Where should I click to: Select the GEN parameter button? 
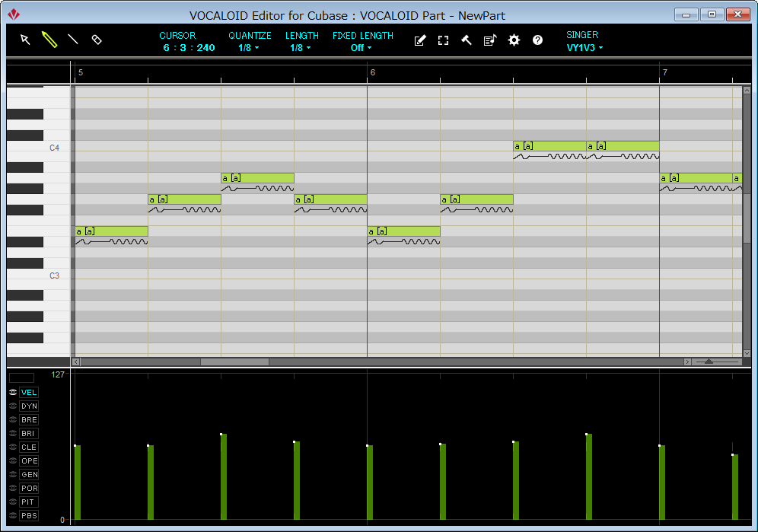(29, 474)
